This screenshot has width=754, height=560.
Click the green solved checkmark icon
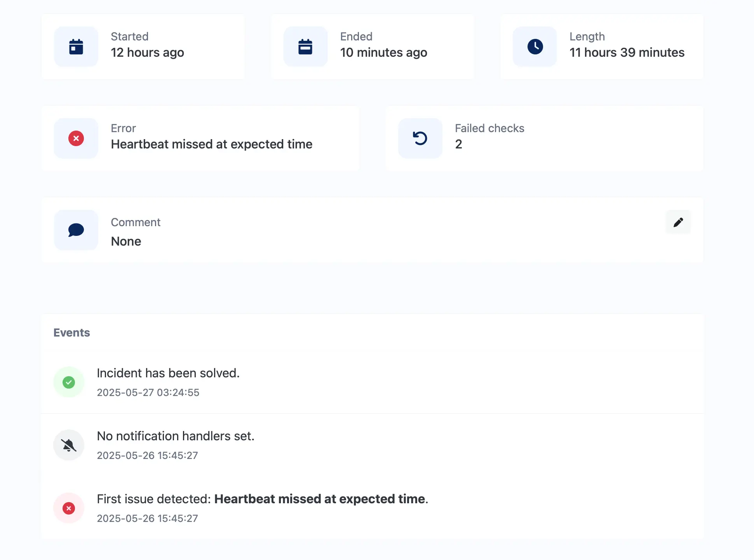(69, 382)
